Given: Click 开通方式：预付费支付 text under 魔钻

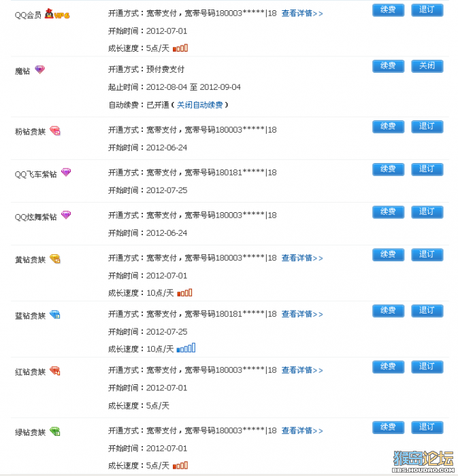Looking at the screenshot, I should coord(146,69).
